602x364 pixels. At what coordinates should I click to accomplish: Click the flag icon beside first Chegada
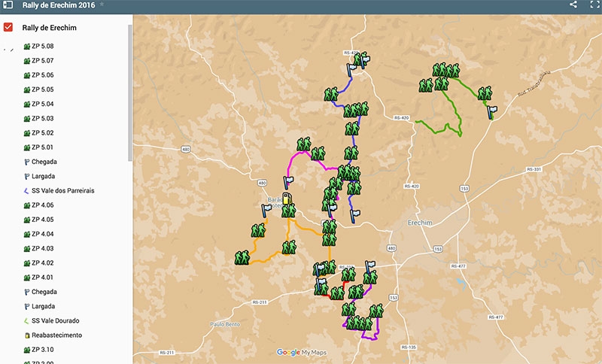pos(27,162)
